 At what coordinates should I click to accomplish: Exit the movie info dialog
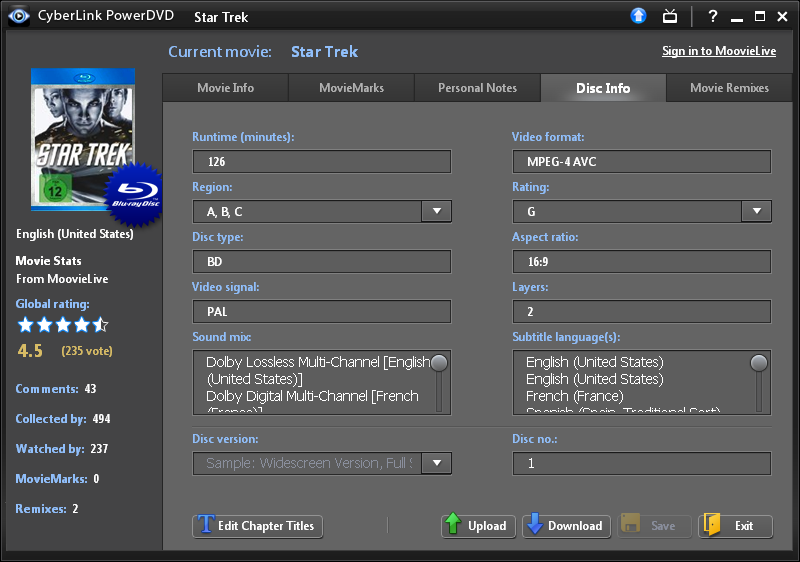click(x=735, y=526)
